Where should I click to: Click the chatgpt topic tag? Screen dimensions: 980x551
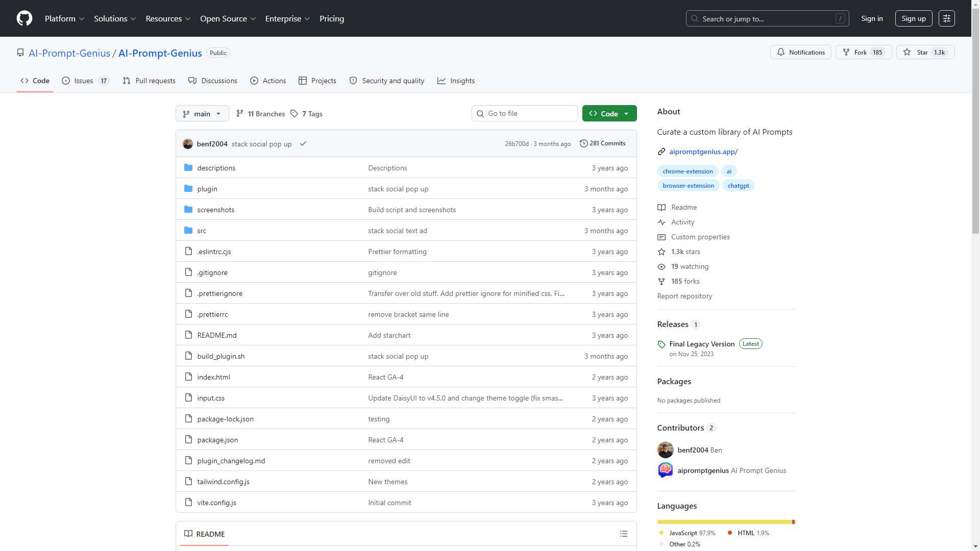pos(738,186)
